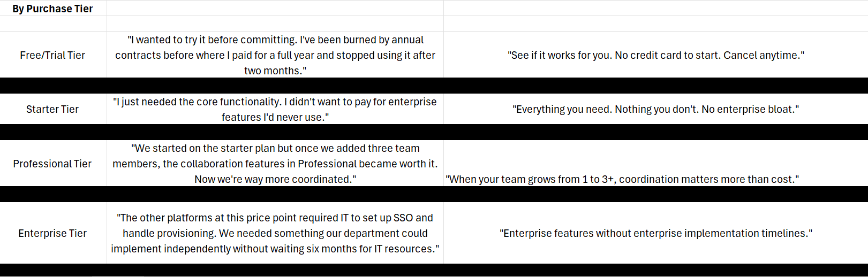Select the "By Purchase Tier" header cell
Screen dimensions: 868x277
(x=52, y=9)
